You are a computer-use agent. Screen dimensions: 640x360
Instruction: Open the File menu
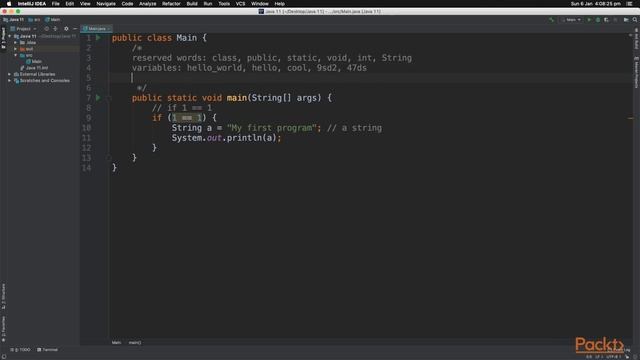pos(56,4)
